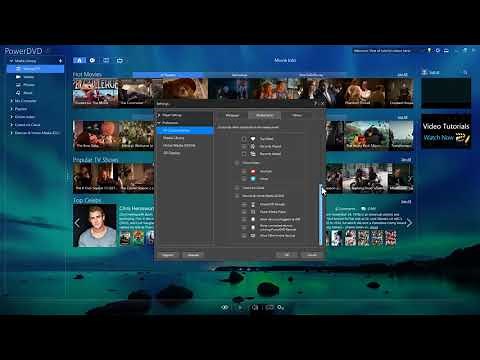Open the Home view in PowerDVD toolbar
This screenshot has width=480, height=360.
click(79, 60)
